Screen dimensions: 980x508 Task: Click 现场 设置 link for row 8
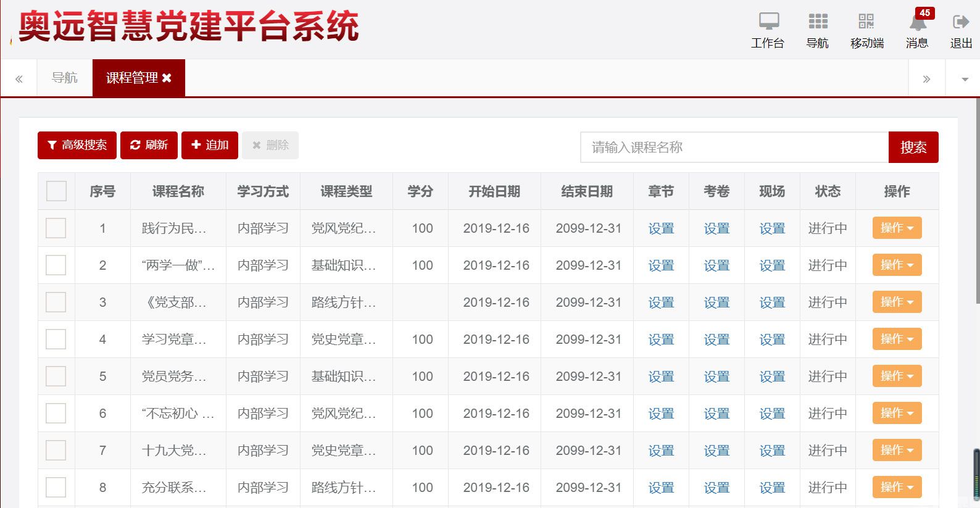click(772, 488)
